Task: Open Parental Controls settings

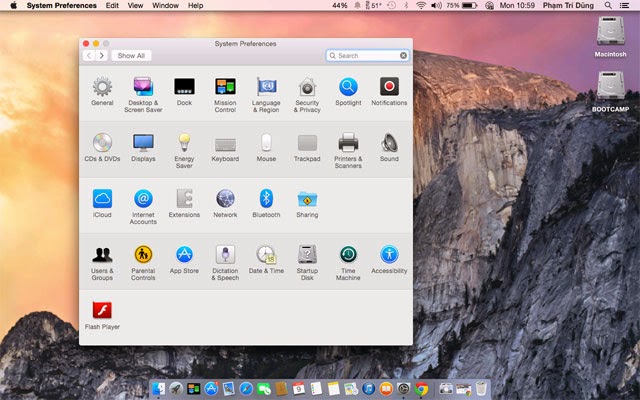Action: [143, 262]
